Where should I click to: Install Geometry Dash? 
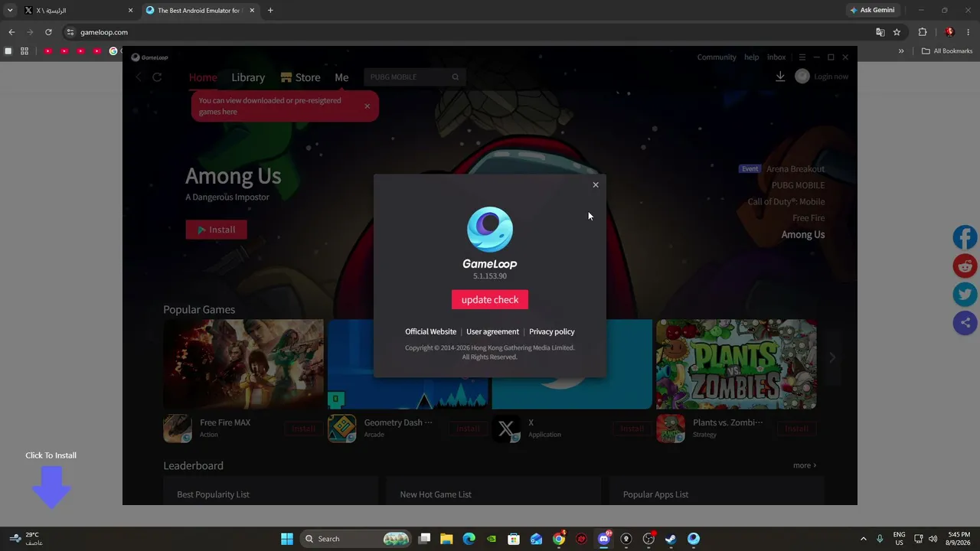(468, 429)
